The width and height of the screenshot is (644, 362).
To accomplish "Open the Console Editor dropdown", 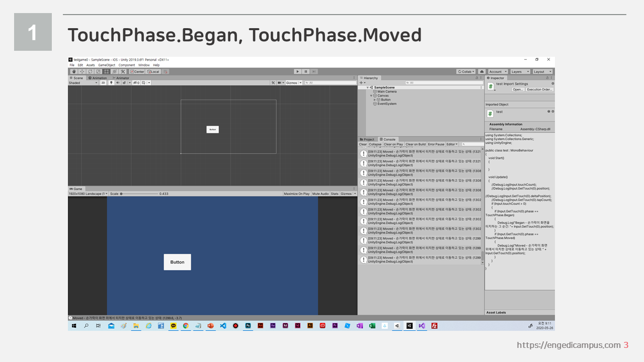I will point(452,144).
